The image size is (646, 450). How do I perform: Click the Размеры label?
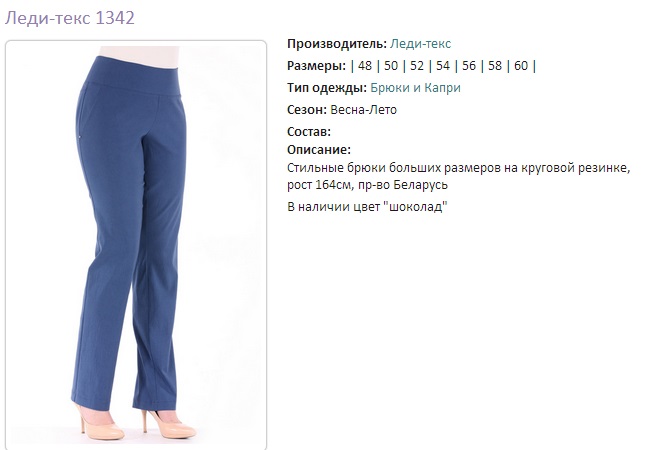(316, 66)
